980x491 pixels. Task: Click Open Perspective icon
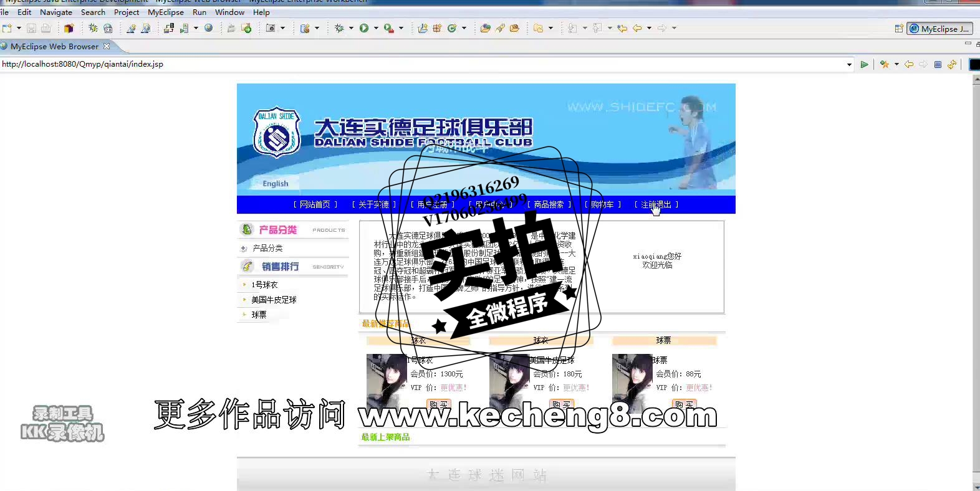point(899,29)
